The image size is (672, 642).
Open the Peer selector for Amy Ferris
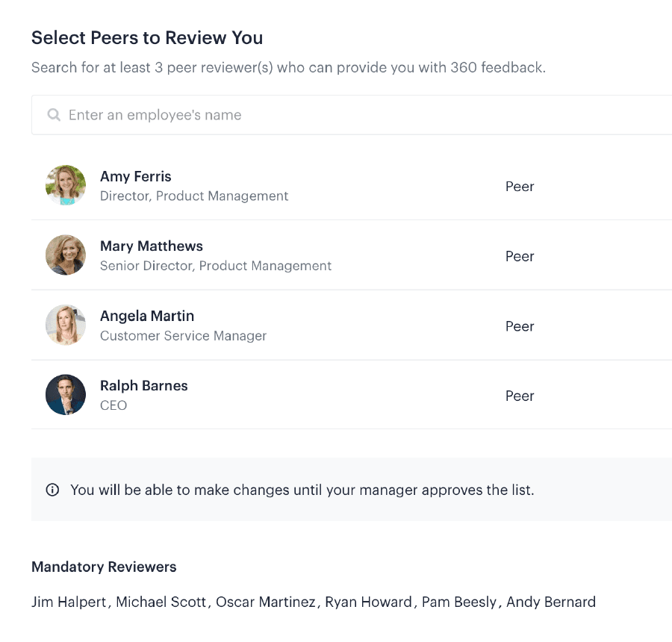(520, 187)
